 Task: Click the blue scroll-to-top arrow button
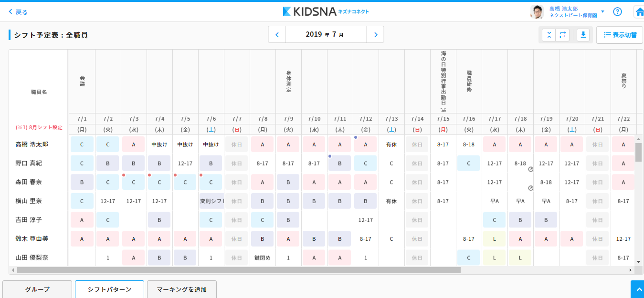coord(637,289)
